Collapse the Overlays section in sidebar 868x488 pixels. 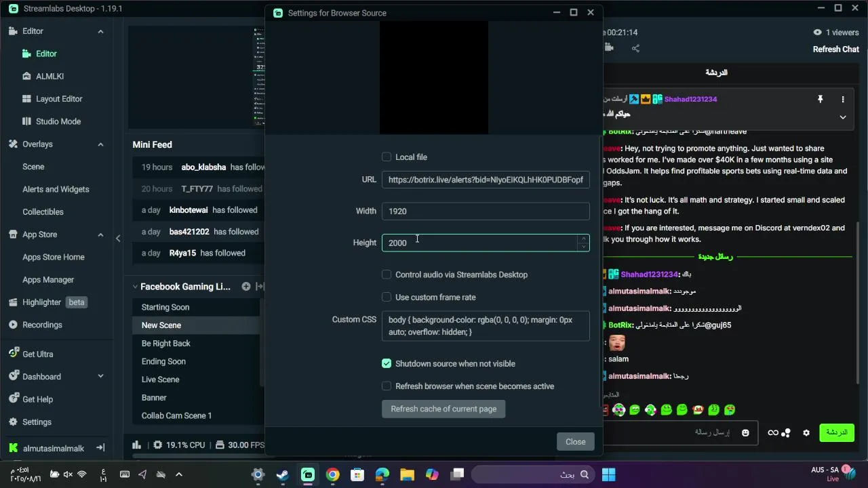(100, 144)
